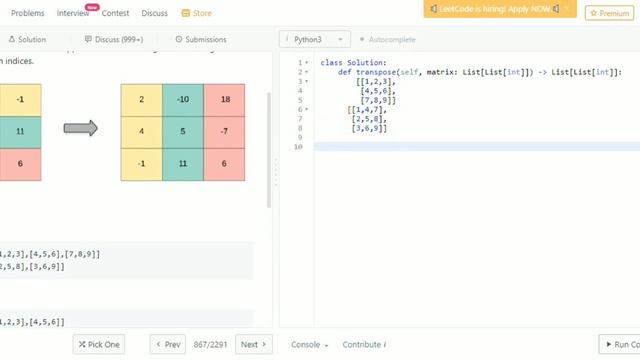Click the Solution flask icon

pos(11,39)
